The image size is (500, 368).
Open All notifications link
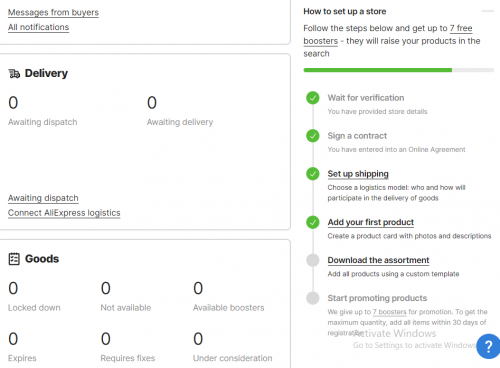38,27
